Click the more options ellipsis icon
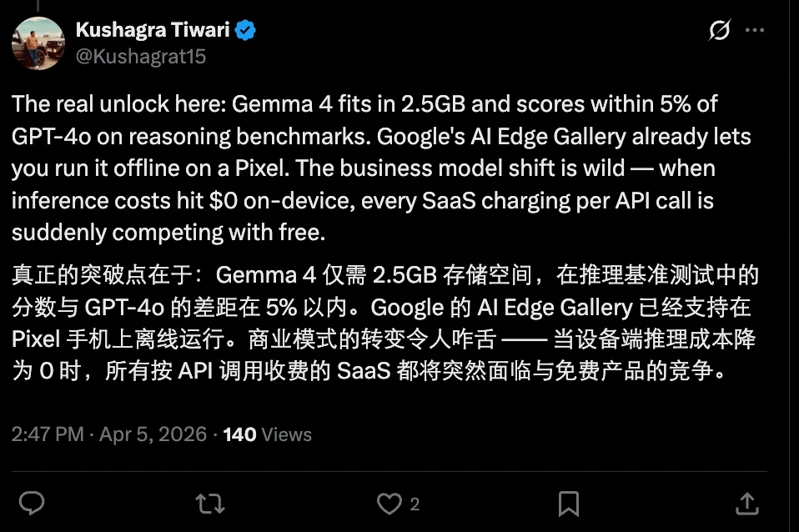This screenshot has width=799, height=532. pyautogui.click(x=755, y=29)
